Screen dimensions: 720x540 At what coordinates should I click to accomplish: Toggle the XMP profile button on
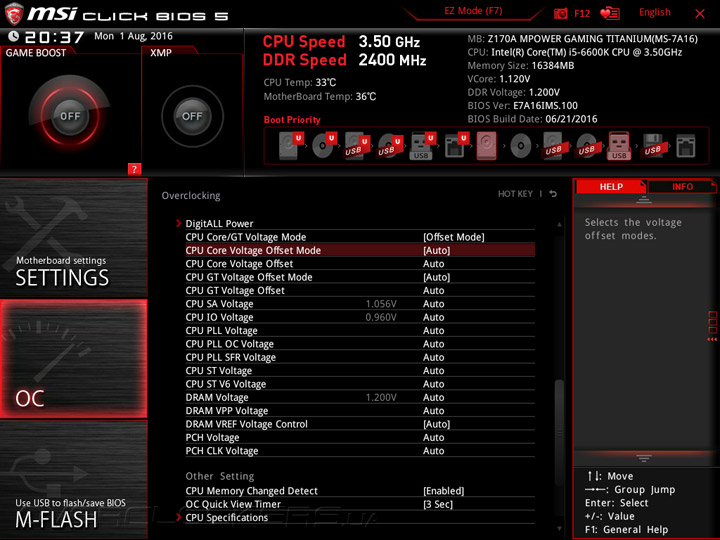[192, 116]
